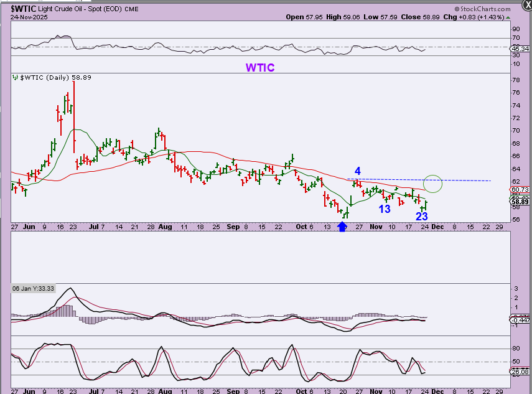532x394 pixels.
Task: Click the Nov label on the bottom date axis
Action: 376,391
